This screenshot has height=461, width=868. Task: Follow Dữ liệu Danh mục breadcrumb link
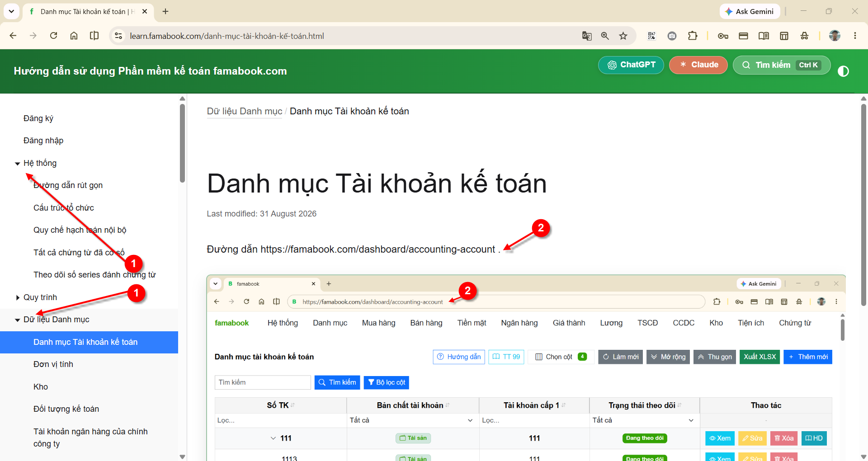point(245,111)
